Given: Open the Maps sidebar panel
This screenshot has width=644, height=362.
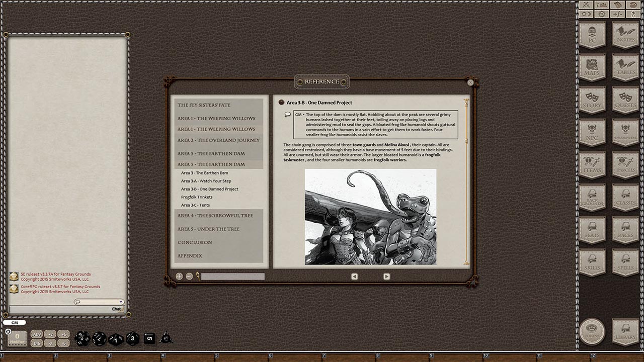Looking at the screenshot, I should pos(592,66).
